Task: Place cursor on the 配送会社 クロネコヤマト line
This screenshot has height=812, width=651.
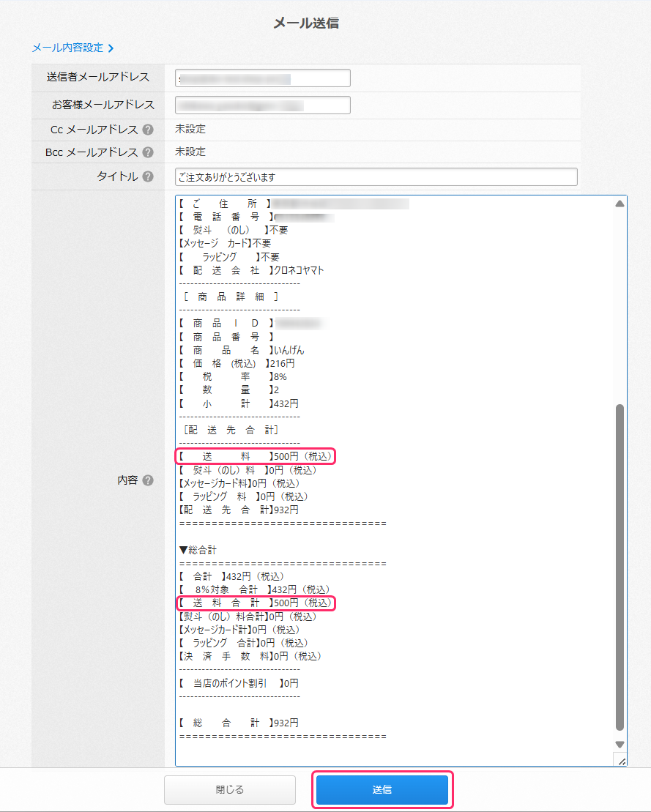Action: click(251, 270)
